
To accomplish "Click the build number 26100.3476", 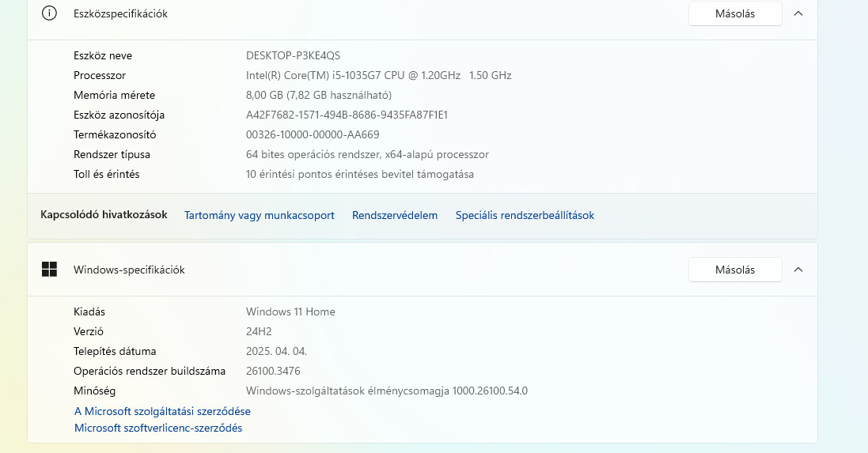I will click(x=273, y=371).
